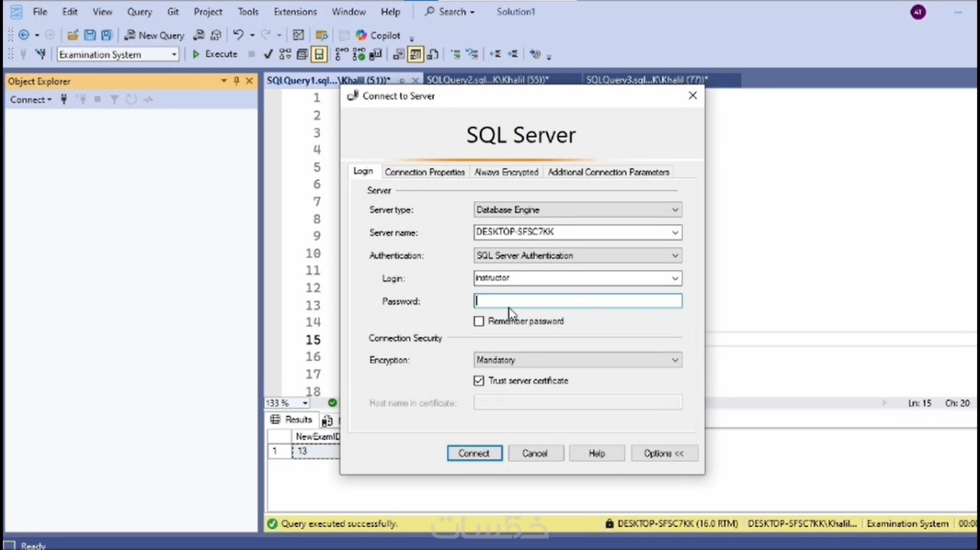980x550 pixels.
Task: Click the Connect Object Explorer plug icon
Action: pyautogui.click(x=64, y=99)
